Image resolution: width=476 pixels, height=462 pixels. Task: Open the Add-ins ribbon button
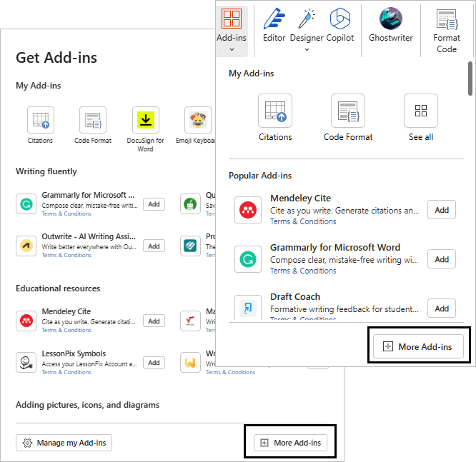click(x=232, y=30)
